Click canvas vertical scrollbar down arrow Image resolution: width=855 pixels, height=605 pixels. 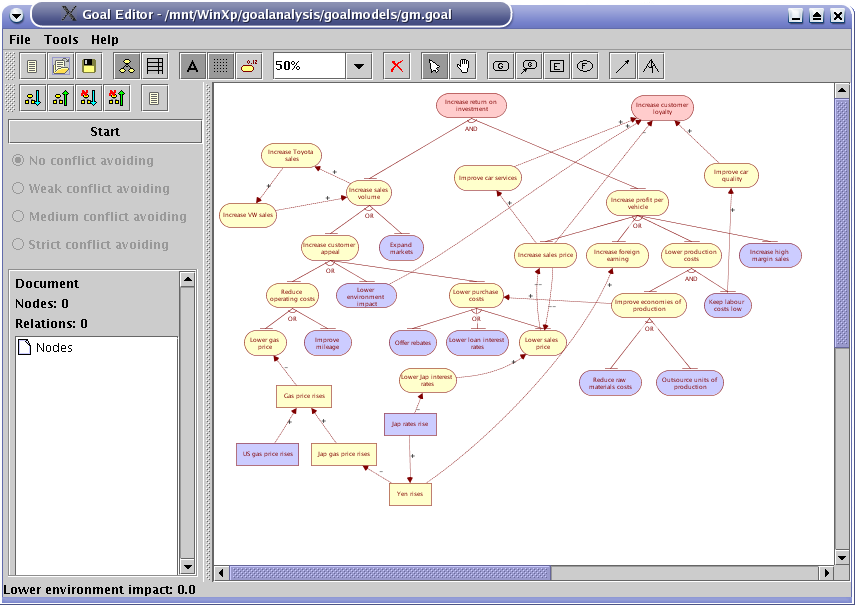click(x=842, y=558)
